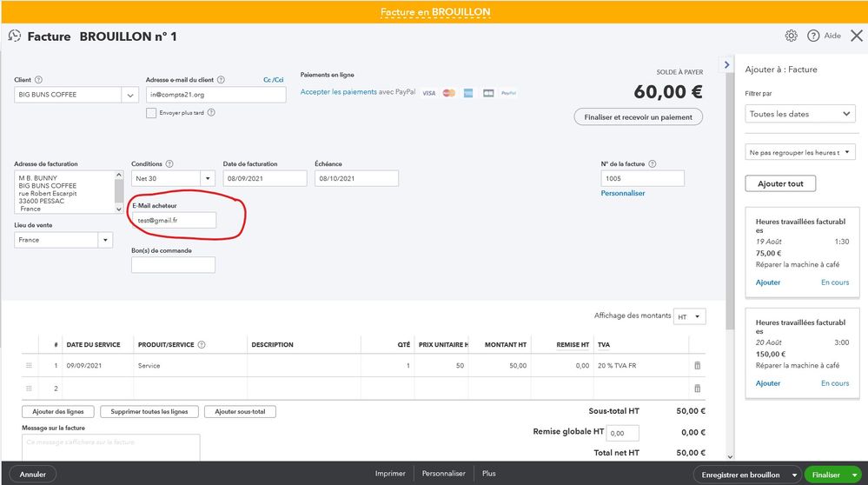Click Personnaliser in the bottom bar
The height and width of the screenshot is (485, 868).
(443, 474)
